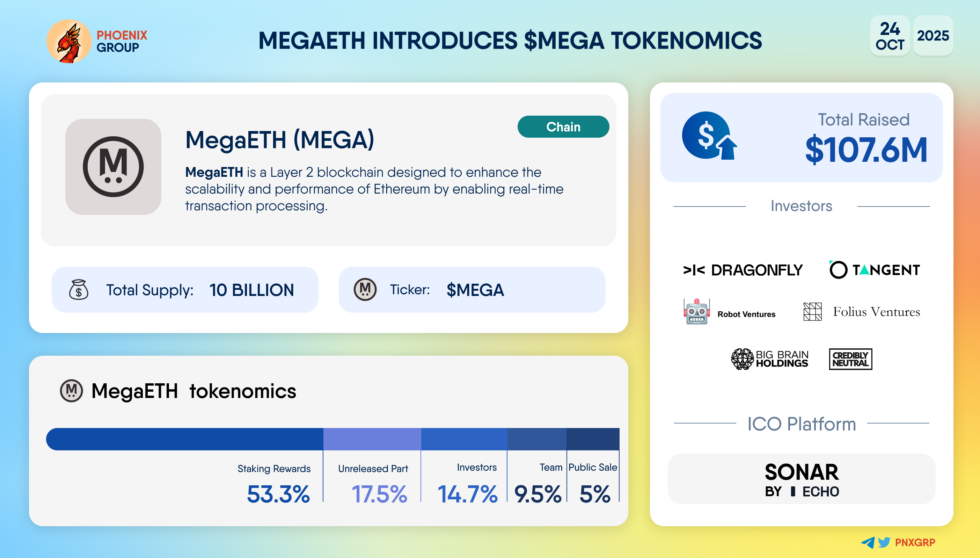Click the M icon beside tokenomics heading
This screenshot has width=980, height=558.
pos(72,391)
